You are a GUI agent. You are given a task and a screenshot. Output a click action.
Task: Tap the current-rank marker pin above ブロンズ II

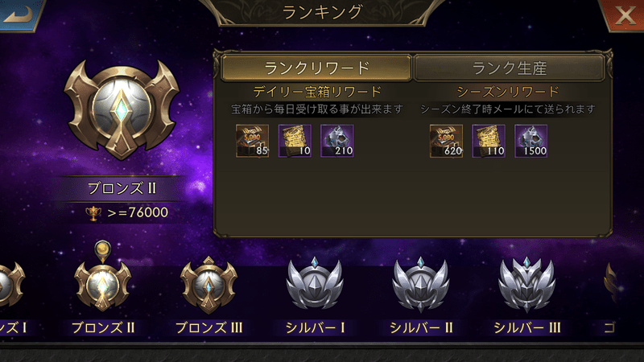coord(102,251)
